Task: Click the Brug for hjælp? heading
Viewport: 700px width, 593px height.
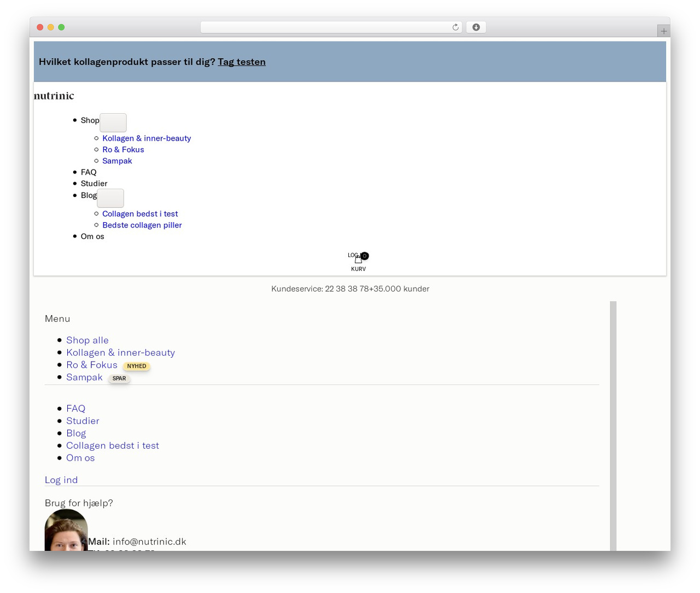Action: pos(79,503)
